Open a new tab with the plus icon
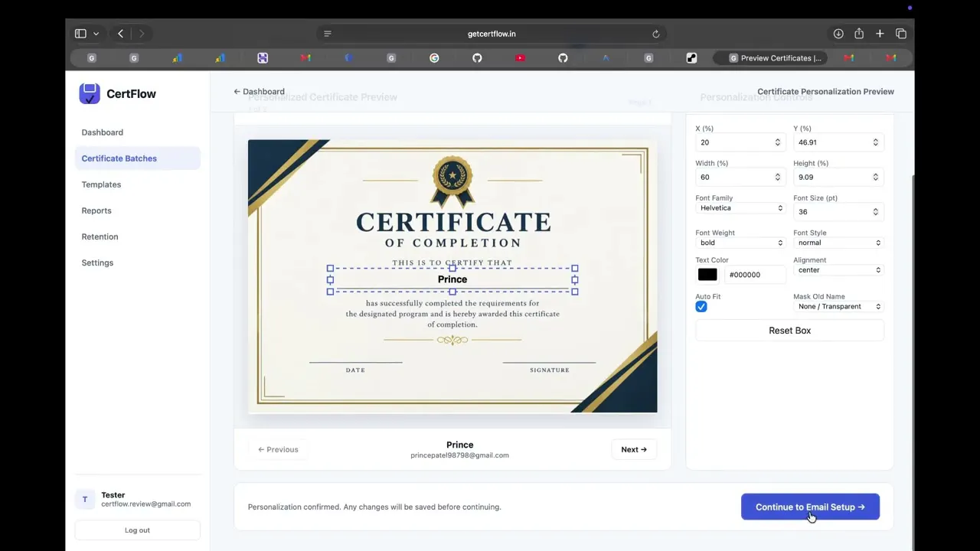Viewport: 980px width, 551px height. pyautogui.click(x=880, y=34)
